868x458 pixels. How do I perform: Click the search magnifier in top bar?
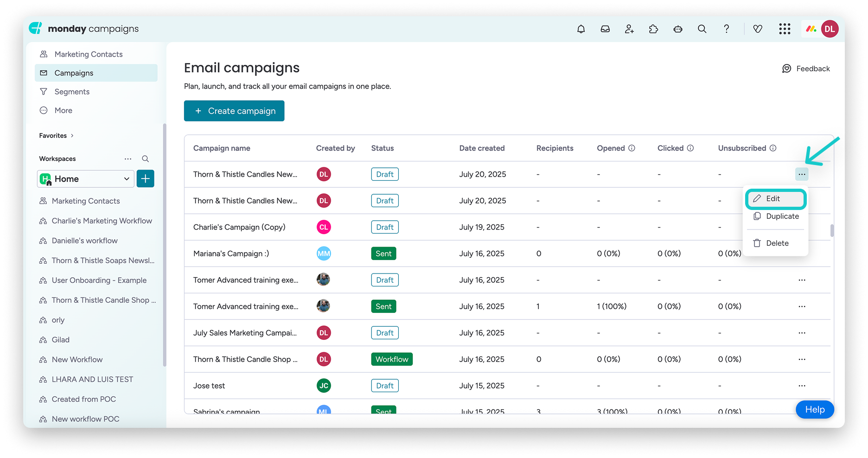(x=702, y=29)
